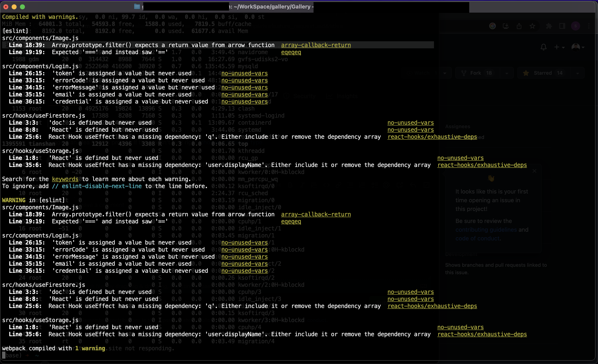Click the Google icon in the browser address bar
This screenshot has width=598, height=364.
493,26
